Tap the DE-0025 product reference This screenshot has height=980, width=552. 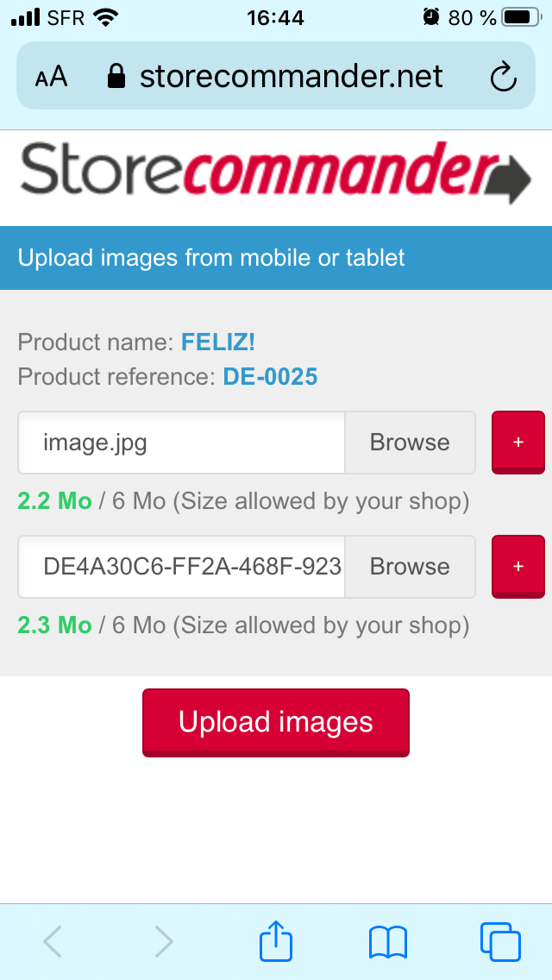coord(270,377)
